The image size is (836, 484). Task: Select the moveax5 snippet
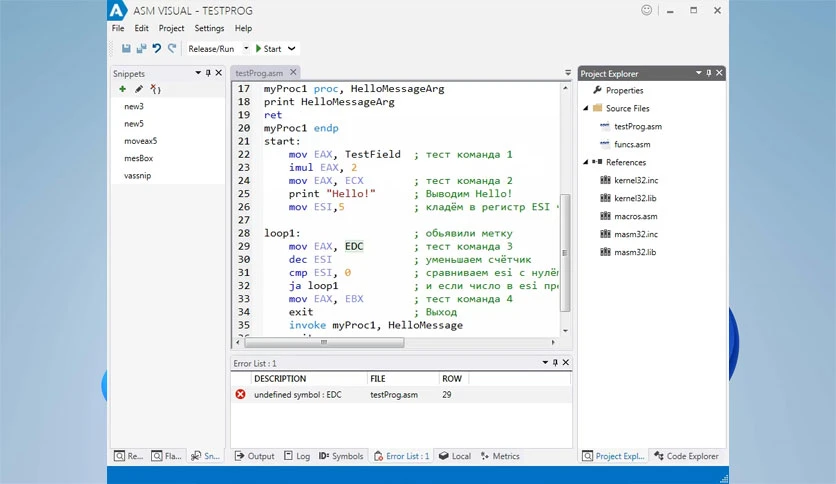[x=141, y=141]
